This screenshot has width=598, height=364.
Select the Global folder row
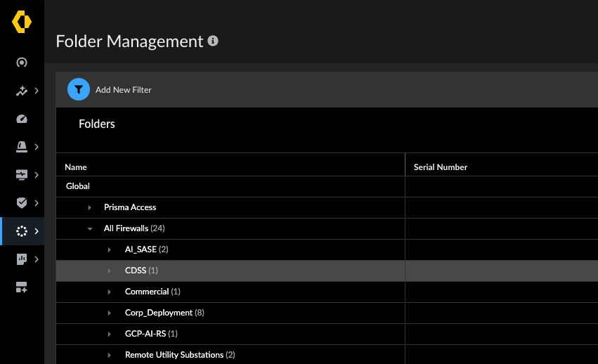[230, 187]
